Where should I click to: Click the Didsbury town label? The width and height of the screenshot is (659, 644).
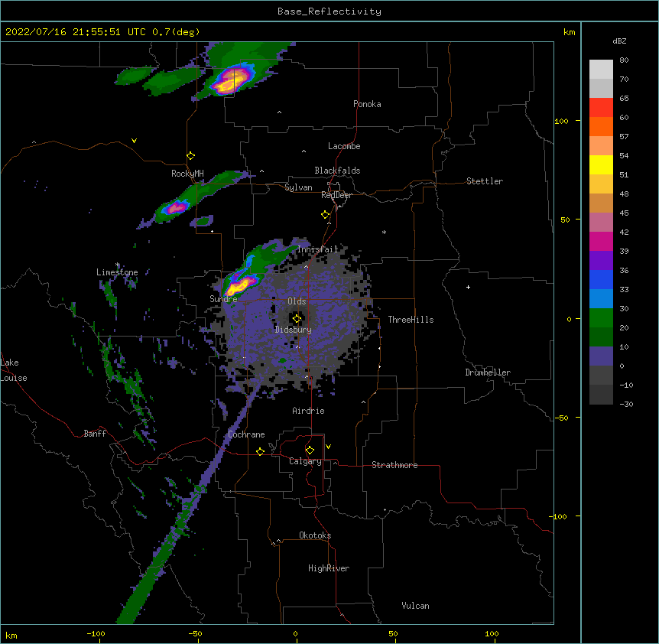(x=293, y=330)
